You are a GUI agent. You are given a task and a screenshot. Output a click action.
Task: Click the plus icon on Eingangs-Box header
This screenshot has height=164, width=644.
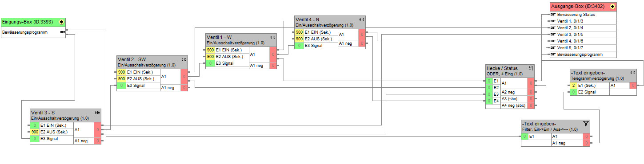pyautogui.click(x=61, y=22)
